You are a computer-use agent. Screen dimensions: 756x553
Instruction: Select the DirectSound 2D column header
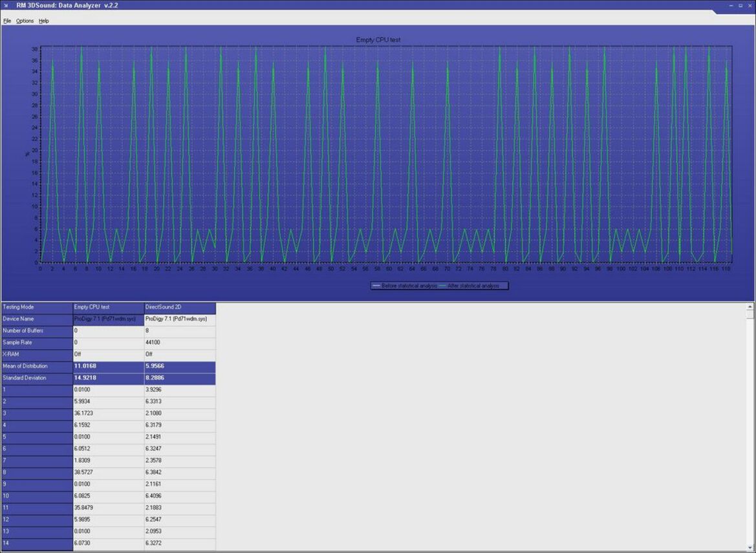[x=180, y=307]
